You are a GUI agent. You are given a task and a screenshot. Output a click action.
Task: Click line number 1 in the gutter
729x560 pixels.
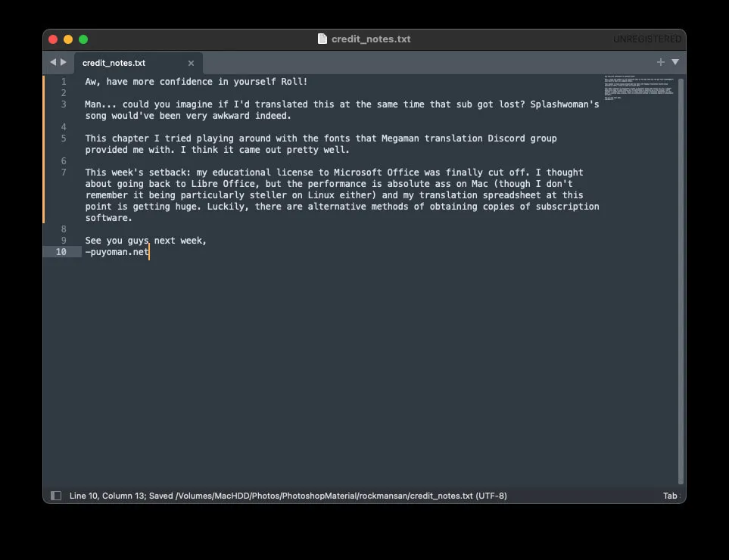point(64,82)
